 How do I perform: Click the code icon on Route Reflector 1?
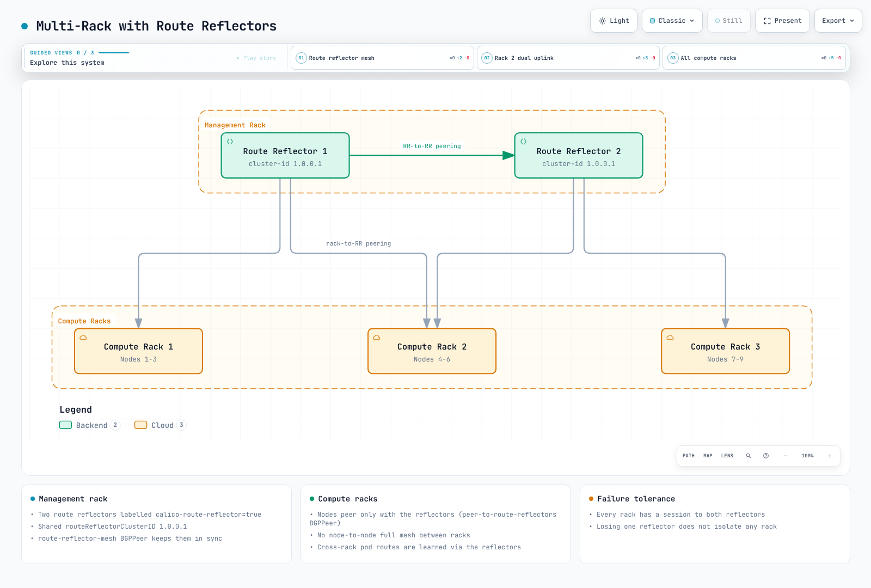(230, 142)
